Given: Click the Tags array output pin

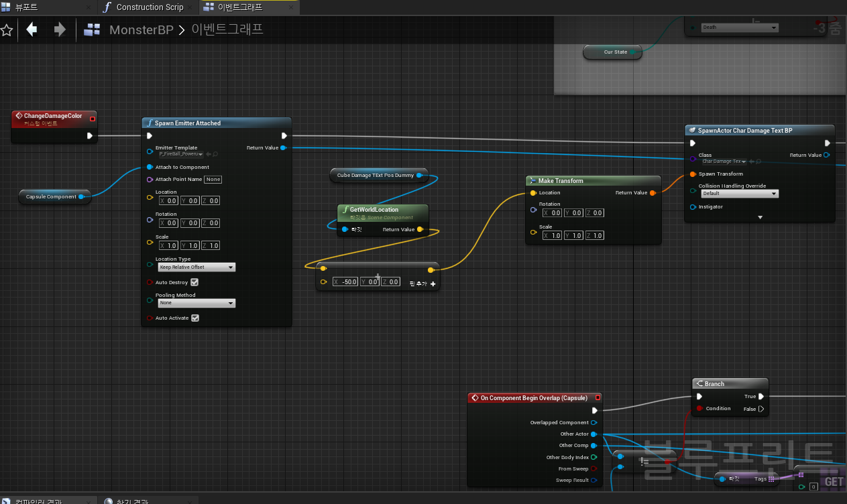Looking at the screenshot, I should [772, 479].
